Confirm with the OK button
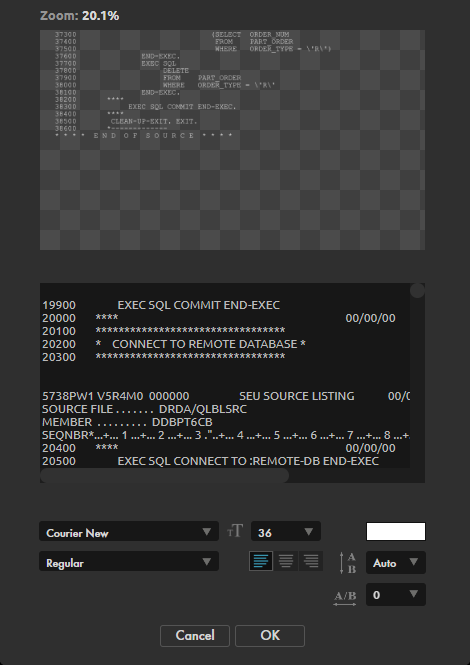Screen dimensions: 470x665 270,636
